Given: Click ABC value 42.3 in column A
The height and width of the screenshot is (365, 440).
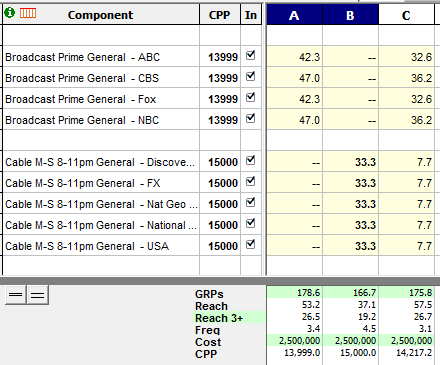Looking at the screenshot, I should [294, 57].
